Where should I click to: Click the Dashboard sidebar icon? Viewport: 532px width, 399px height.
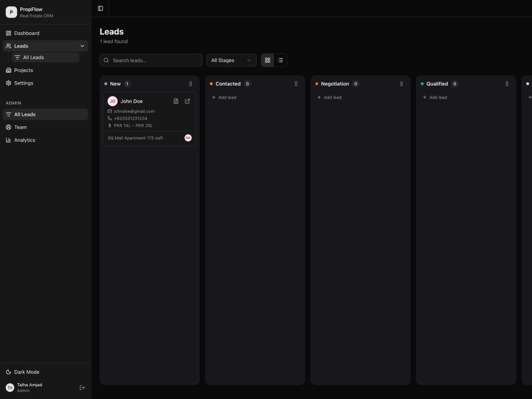(x=9, y=33)
